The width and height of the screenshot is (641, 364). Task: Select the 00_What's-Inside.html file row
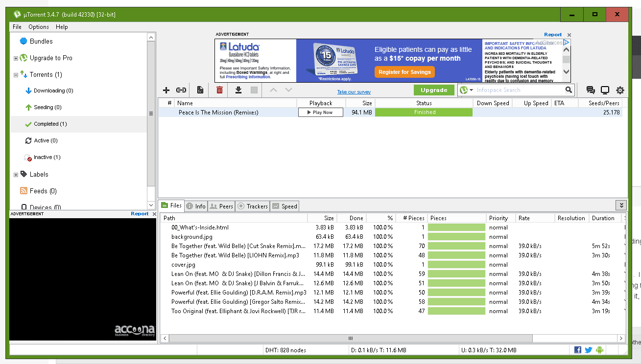pyautogui.click(x=393, y=227)
